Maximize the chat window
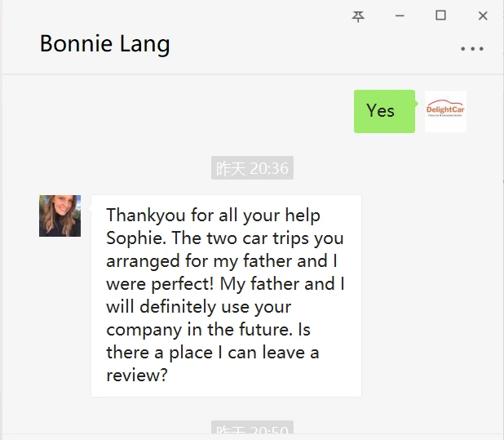Screen dimensions: 504x440 coord(440,16)
